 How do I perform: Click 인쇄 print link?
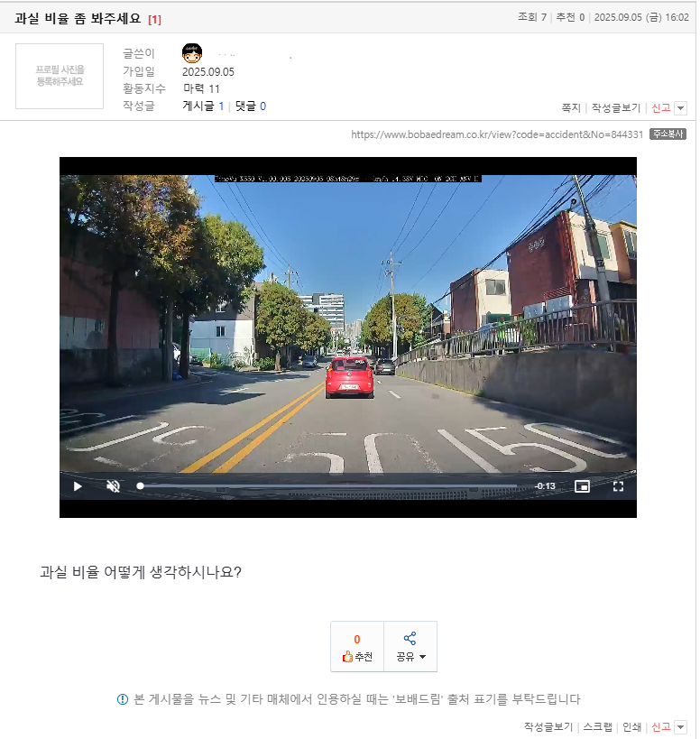631,726
